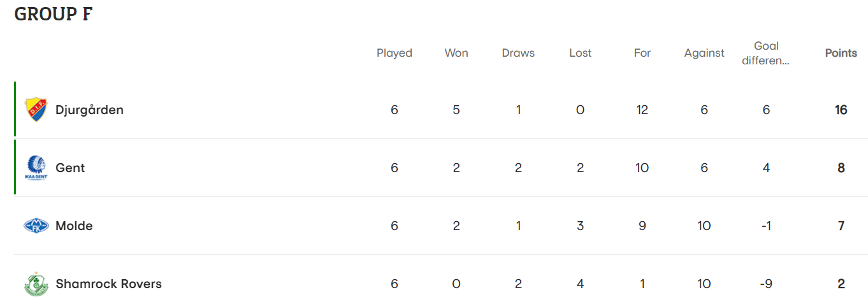Sort table by Points column header

click(841, 53)
